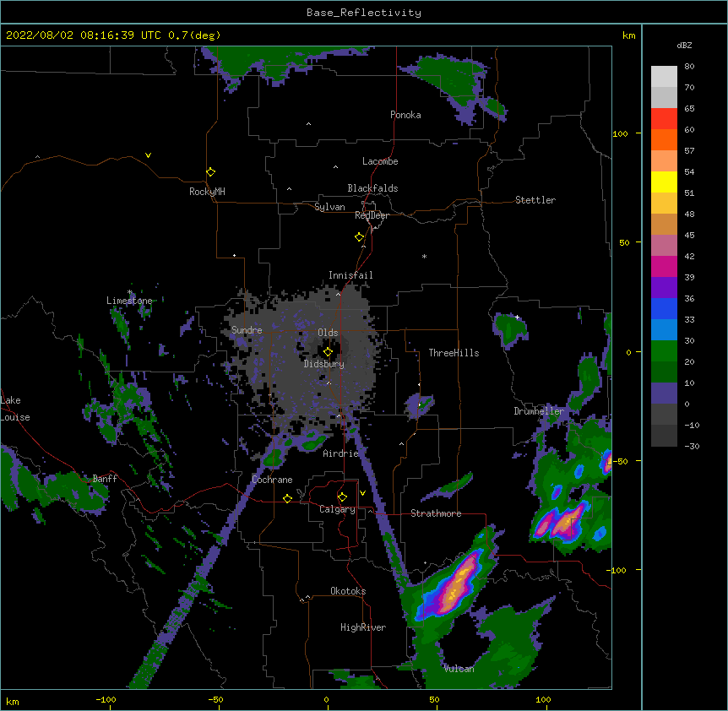This screenshot has width=728, height=711.
Task: Click the Limestone label
Action: click(x=129, y=301)
